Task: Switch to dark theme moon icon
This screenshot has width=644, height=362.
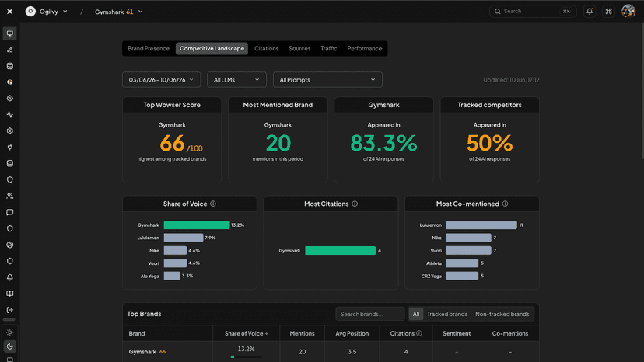Action: 10,346
